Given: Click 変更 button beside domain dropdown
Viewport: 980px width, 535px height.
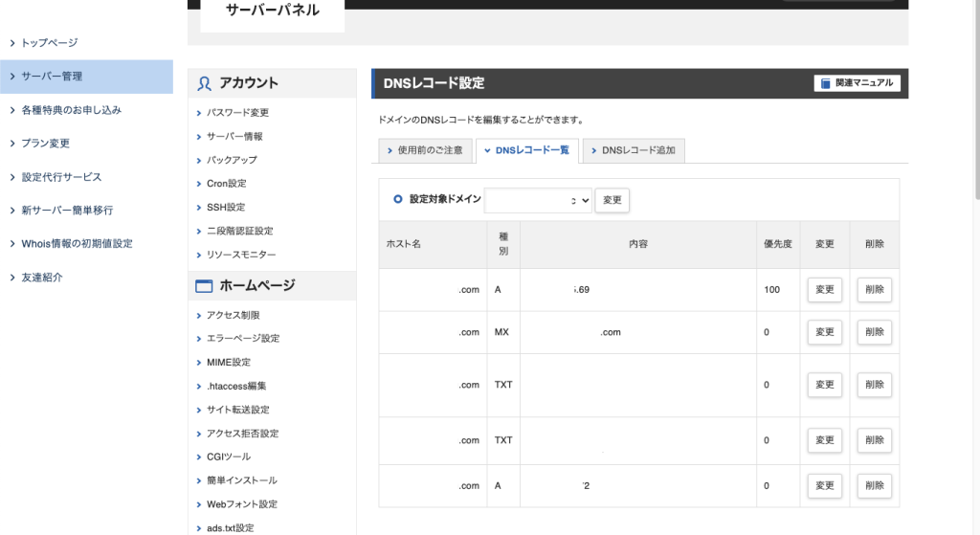Looking at the screenshot, I should 612,200.
